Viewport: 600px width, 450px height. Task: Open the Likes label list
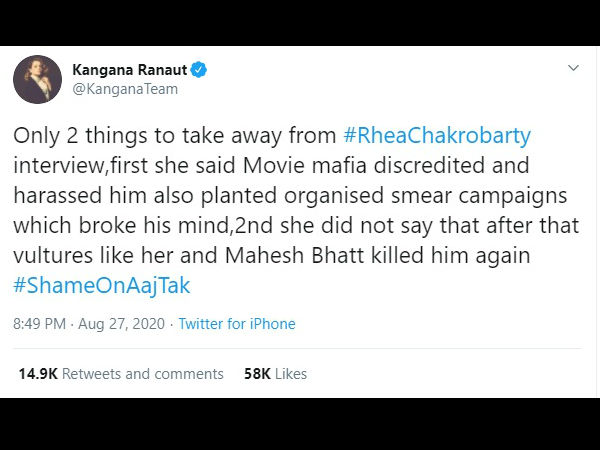coord(291,374)
